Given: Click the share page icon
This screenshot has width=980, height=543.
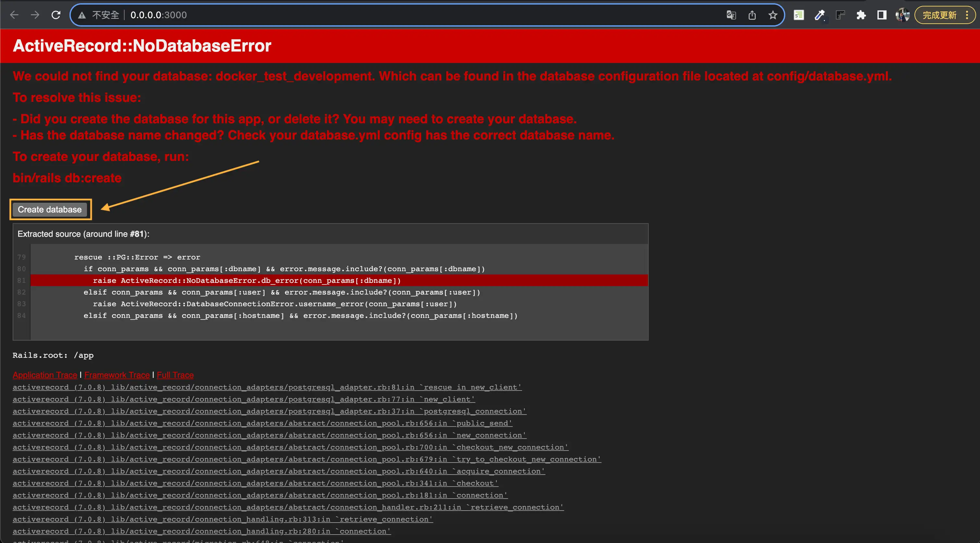Looking at the screenshot, I should [x=752, y=15].
